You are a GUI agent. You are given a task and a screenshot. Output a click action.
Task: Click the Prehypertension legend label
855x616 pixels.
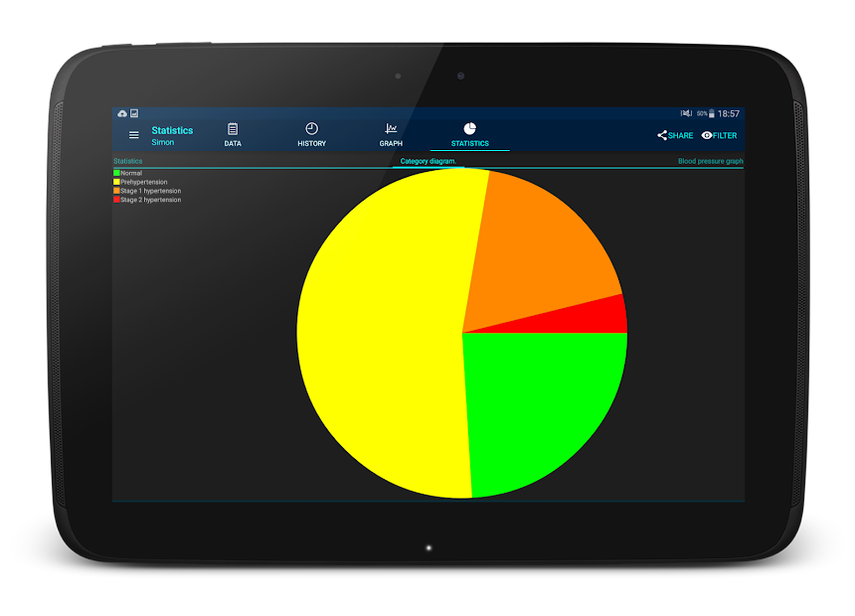coord(144,182)
